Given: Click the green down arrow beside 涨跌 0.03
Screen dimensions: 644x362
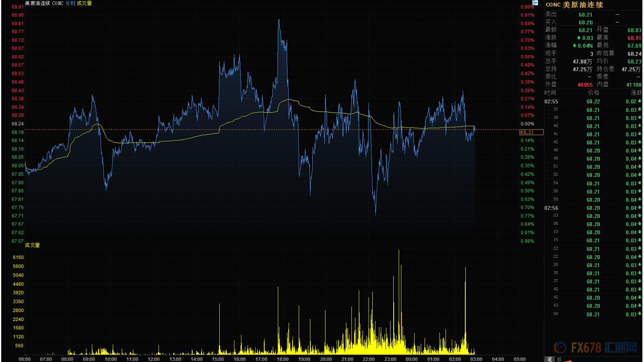Looking at the screenshot, I should point(579,38).
